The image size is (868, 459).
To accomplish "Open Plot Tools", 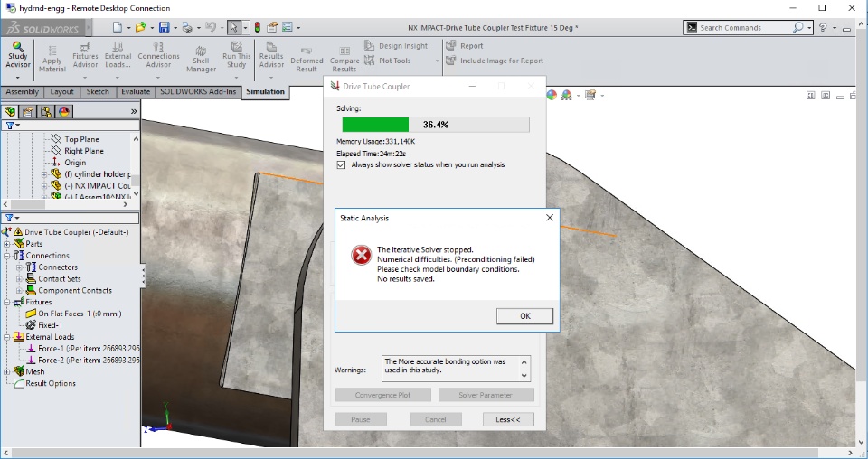I will coord(388,61).
